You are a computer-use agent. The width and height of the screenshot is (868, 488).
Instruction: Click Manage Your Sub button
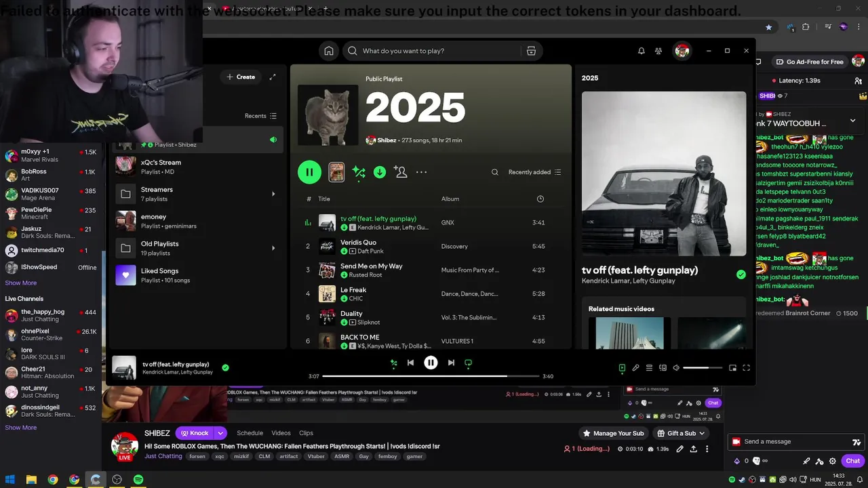614,433
